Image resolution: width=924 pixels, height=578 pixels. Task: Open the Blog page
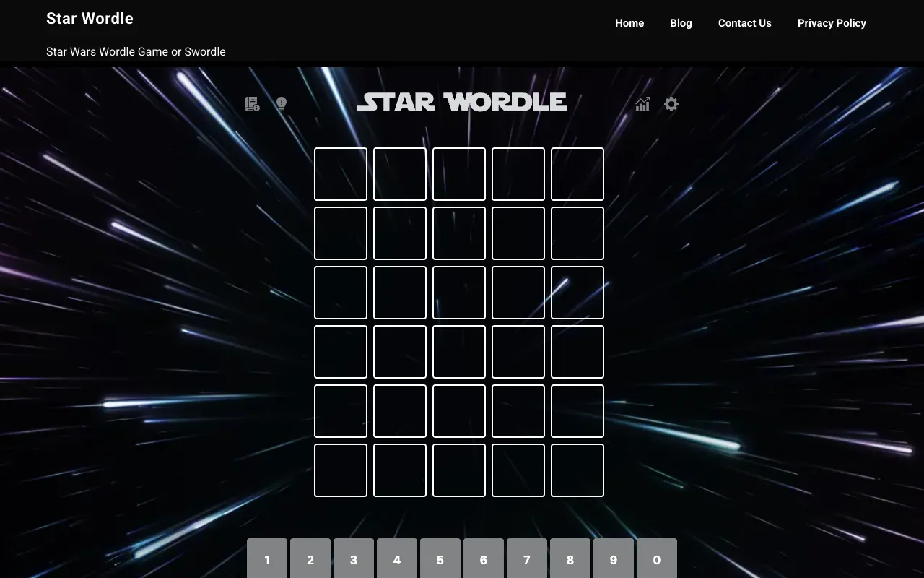pyautogui.click(x=681, y=23)
